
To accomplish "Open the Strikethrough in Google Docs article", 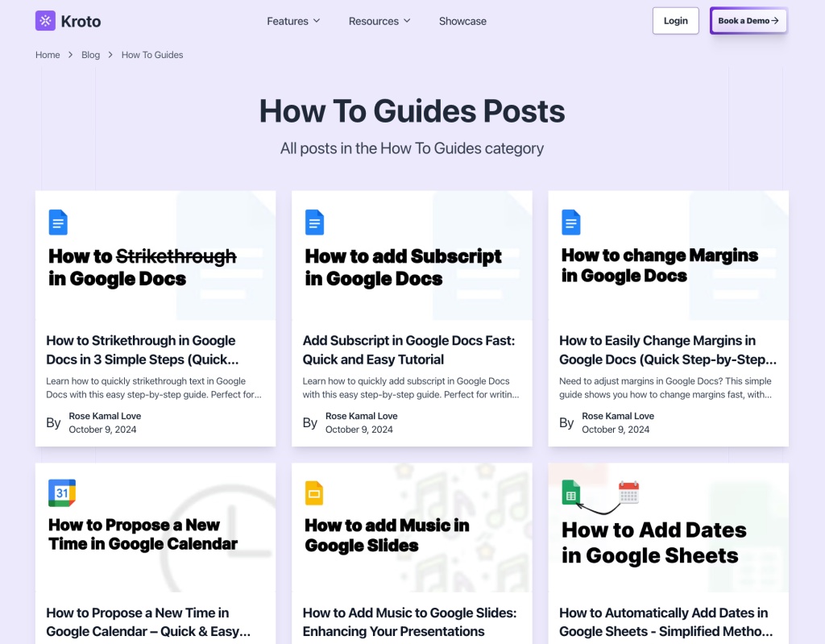I will (x=141, y=350).
